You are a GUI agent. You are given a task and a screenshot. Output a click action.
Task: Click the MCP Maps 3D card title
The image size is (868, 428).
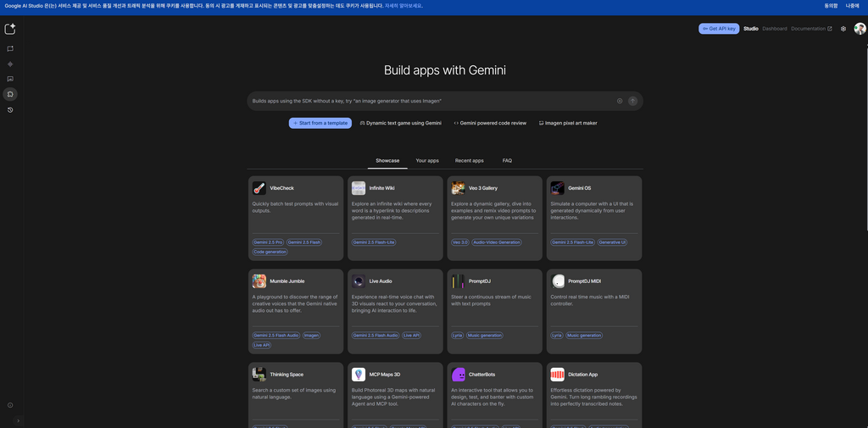point(385,375)
